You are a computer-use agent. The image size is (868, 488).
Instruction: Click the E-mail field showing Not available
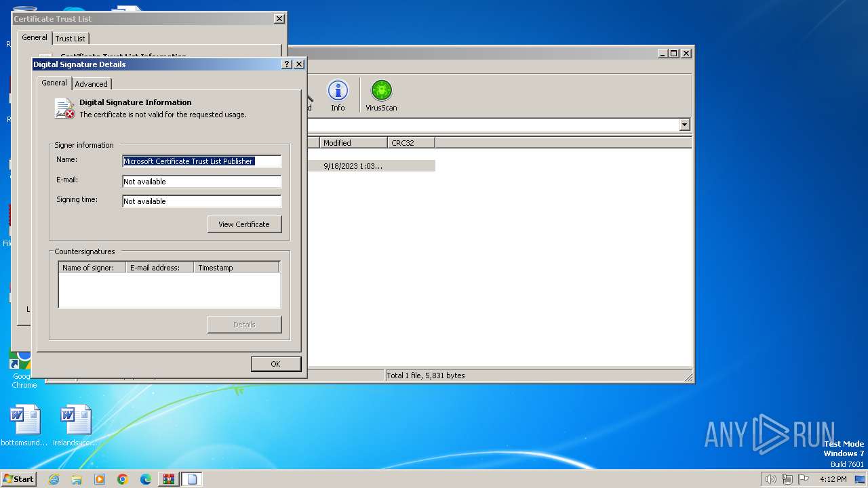(201, 182)
